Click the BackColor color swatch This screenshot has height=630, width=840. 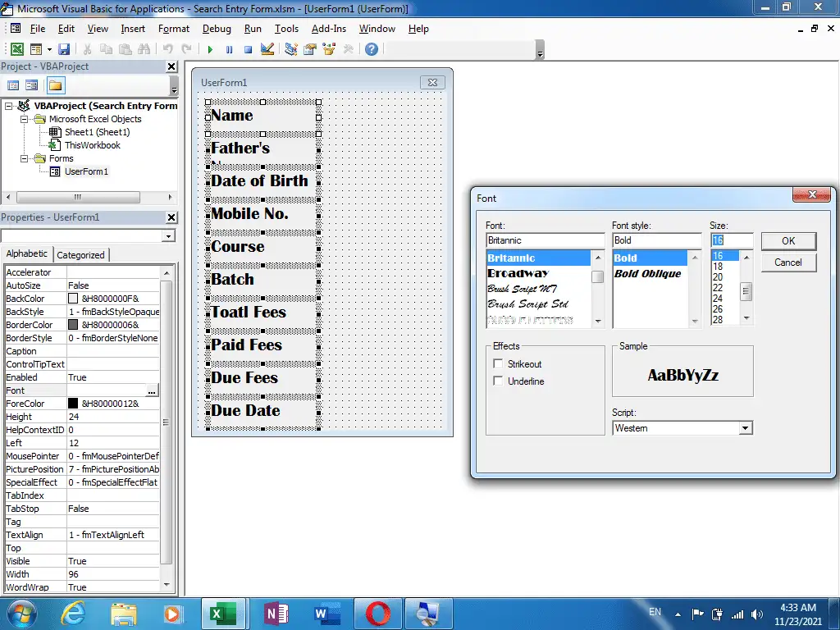pos(73,299)
